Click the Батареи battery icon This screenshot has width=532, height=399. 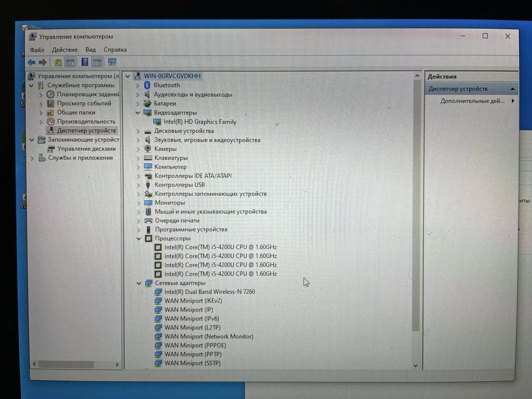147,104
